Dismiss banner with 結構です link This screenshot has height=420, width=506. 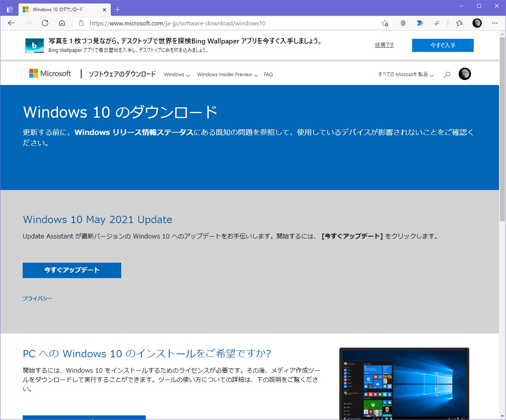(x=384, y=45)
